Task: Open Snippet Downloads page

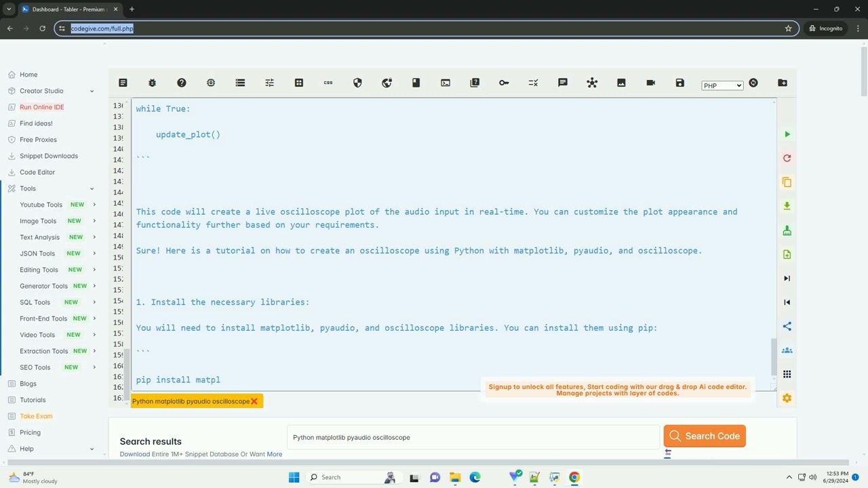Action: [49, 156]
